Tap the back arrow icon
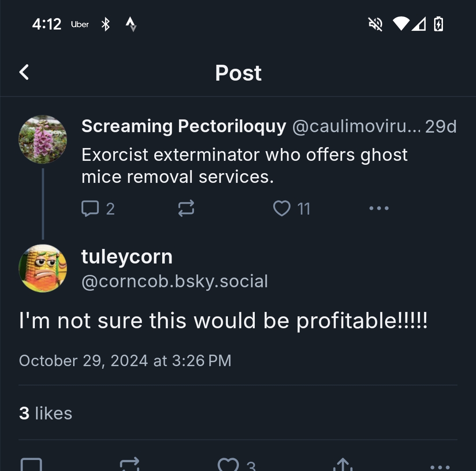 click(x=25, y=72)
